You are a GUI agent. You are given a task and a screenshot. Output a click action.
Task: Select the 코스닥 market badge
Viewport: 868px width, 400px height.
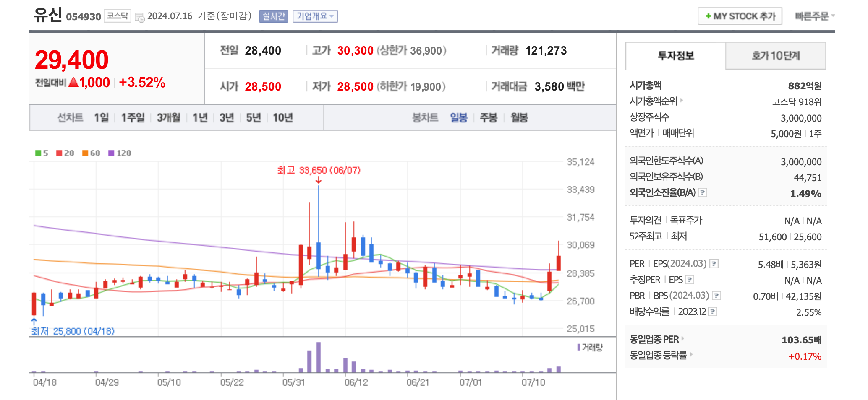[118, 16]
